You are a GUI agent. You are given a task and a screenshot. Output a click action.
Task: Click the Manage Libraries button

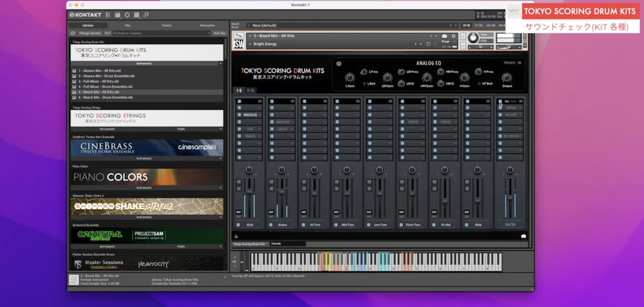(x=90, y=33)
